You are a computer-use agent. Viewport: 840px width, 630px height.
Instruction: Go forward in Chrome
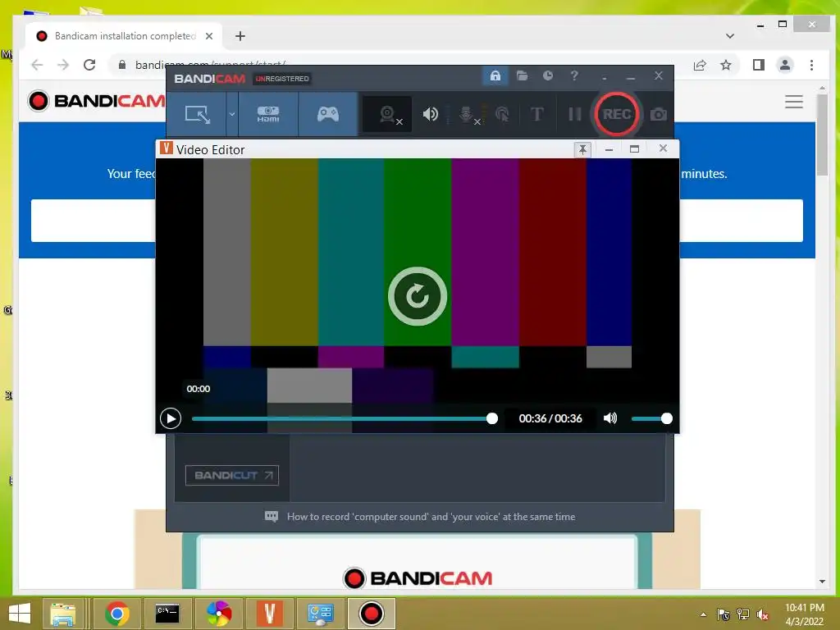[63, 65]
